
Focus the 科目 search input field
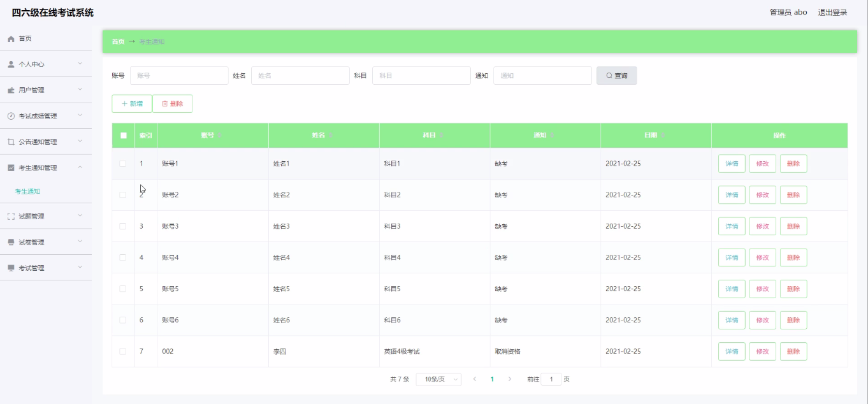[421, 76]
